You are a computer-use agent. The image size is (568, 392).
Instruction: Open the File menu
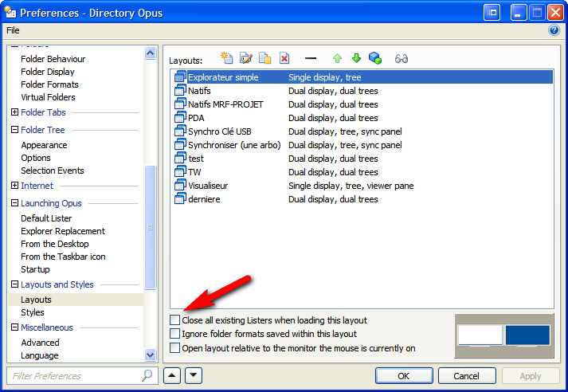coord(13,30)
